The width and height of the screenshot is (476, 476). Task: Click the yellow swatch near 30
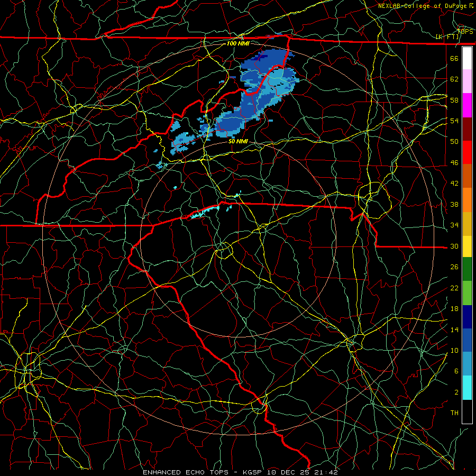(x=467, y=246)
